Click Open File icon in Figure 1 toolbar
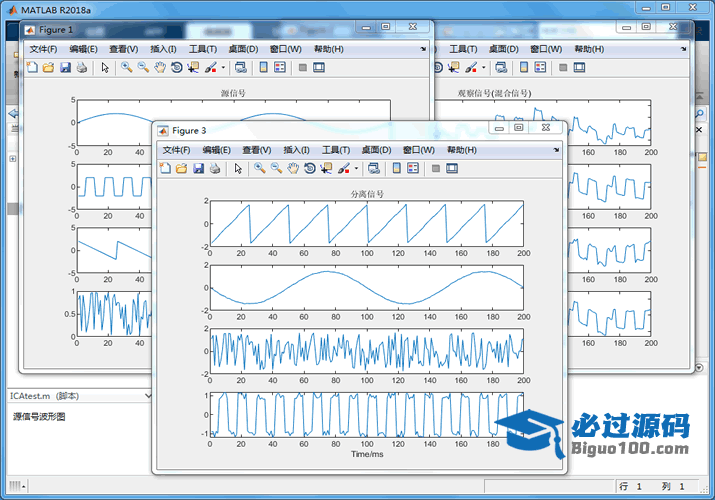The width and height of the screenshot is (715, 500). 48,67
